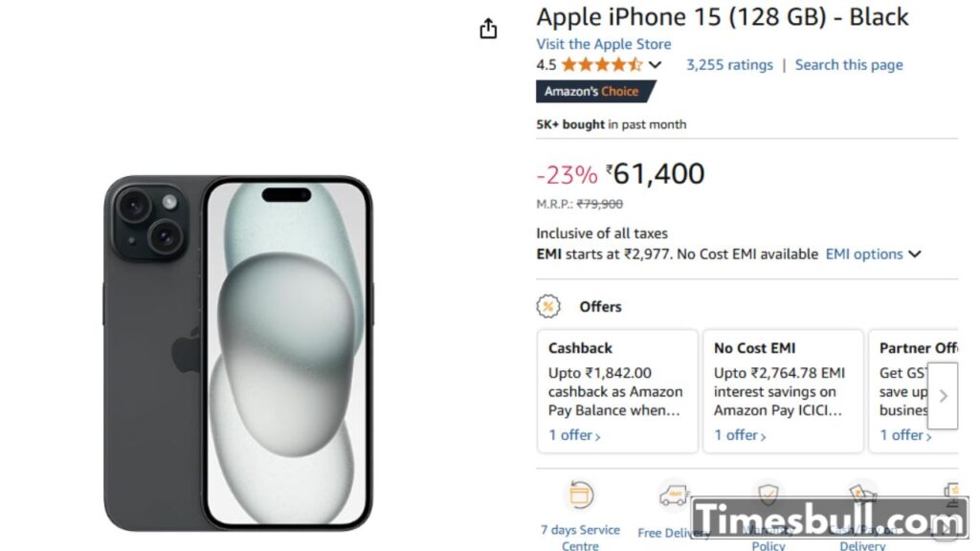Expand the EMI options dropdown
The width and height of the screenshot is (980, 551).
[x=873, y=254]
